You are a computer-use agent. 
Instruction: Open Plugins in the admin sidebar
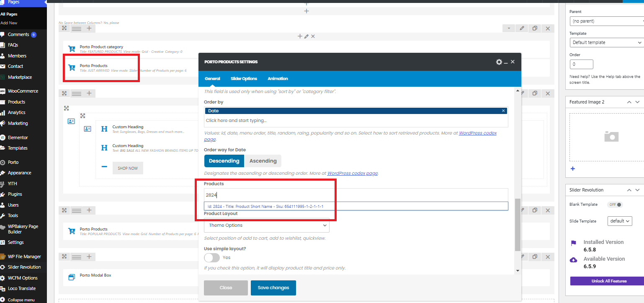[x=15, y=194]
